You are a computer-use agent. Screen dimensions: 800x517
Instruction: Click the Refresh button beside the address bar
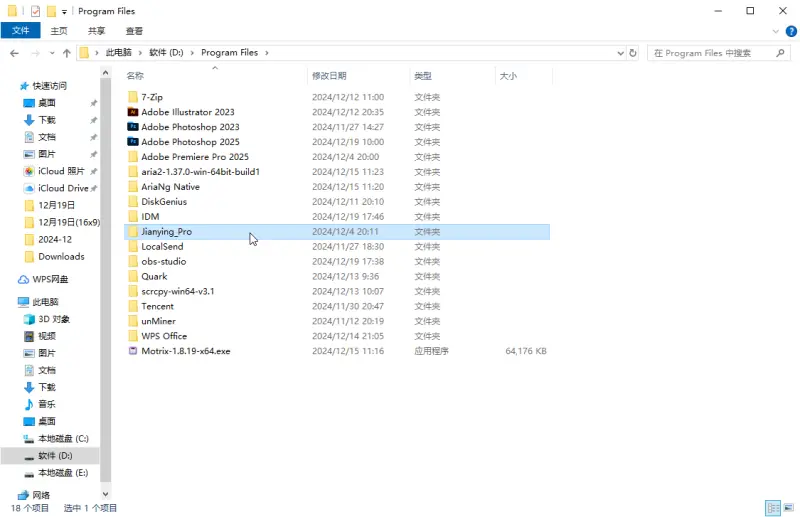[x=632, y=53]
